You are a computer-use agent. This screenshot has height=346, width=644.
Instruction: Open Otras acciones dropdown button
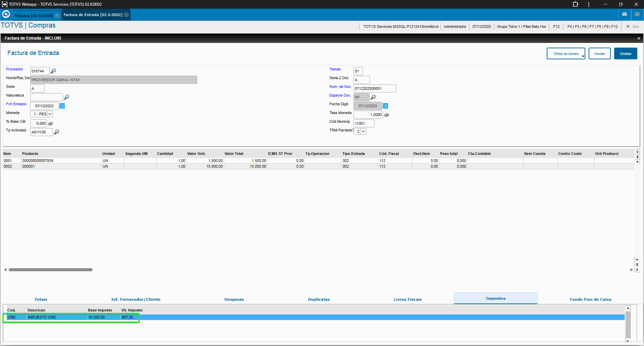566,54
